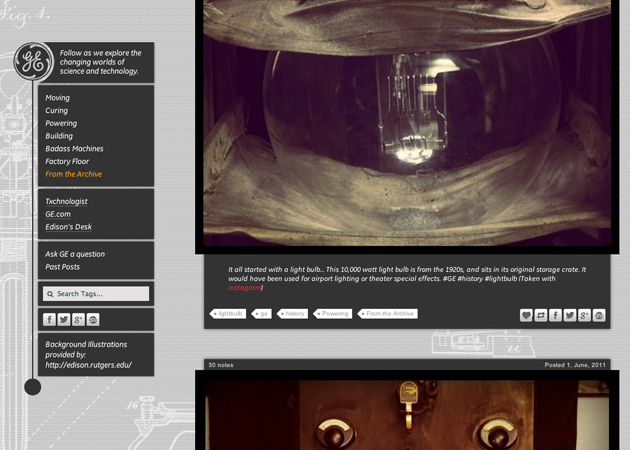Select Factory Floor in the sidebar menu
Image resolution: width=630 pixels, height=450 pixels.
click(x=67, y=161)
